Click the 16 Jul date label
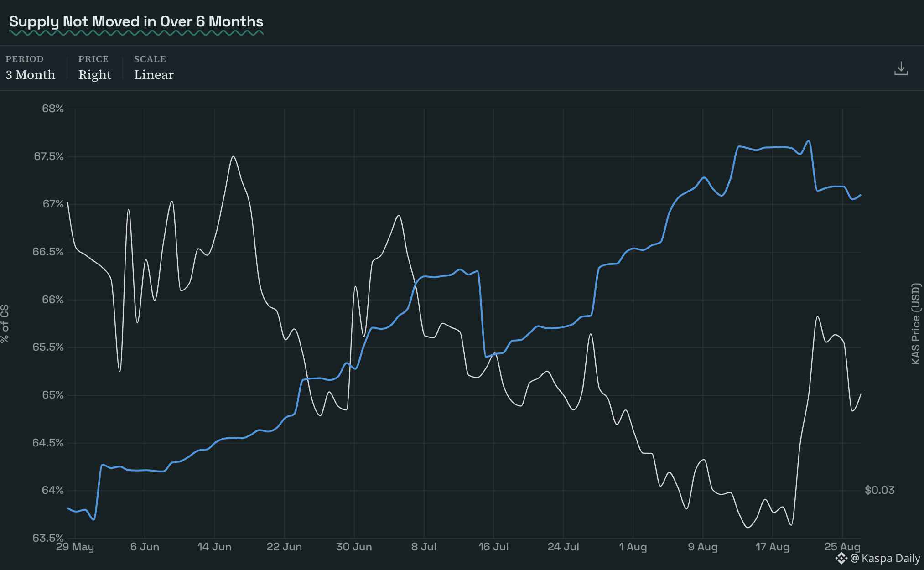The width and height of the screenshot is (924, 570). [493, 547]
